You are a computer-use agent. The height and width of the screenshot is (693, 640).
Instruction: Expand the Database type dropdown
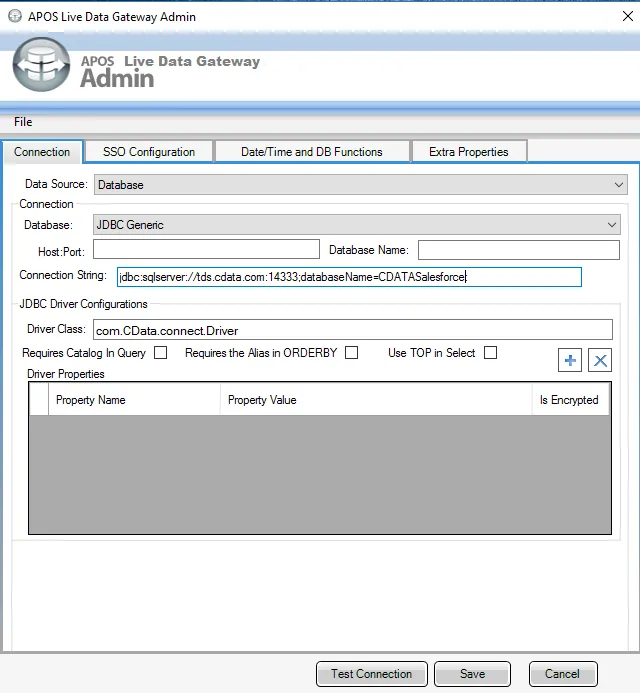pyautogui.click(x=356, y=225)
